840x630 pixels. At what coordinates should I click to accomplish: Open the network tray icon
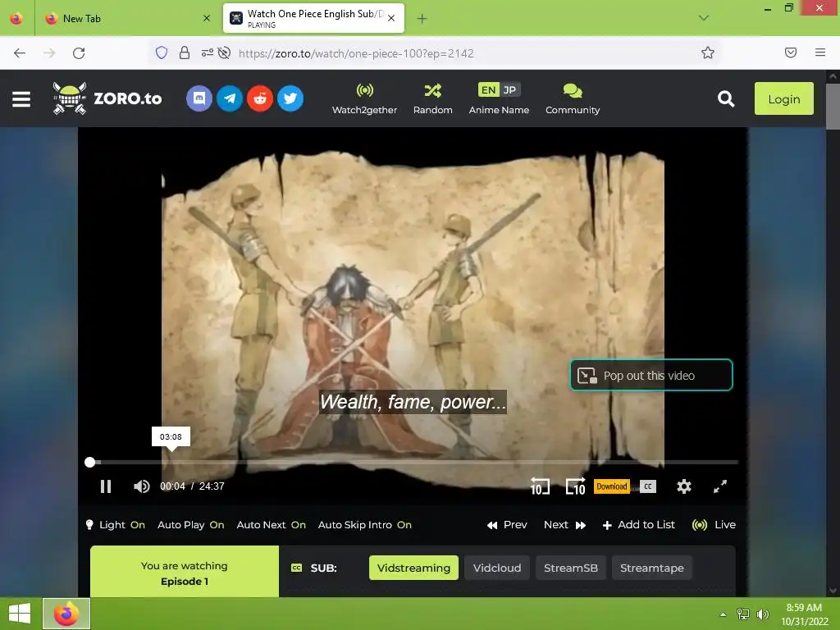point(743,614)
